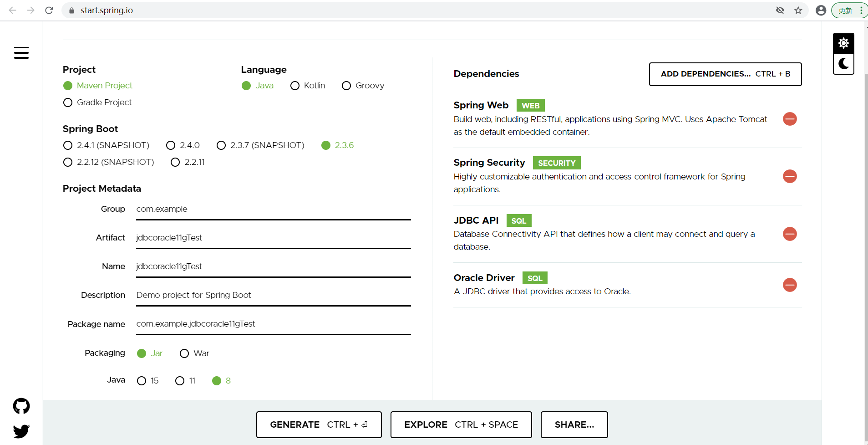868x445 pixels.
Task: Switch to light theme sun icon
Action: 843,43
